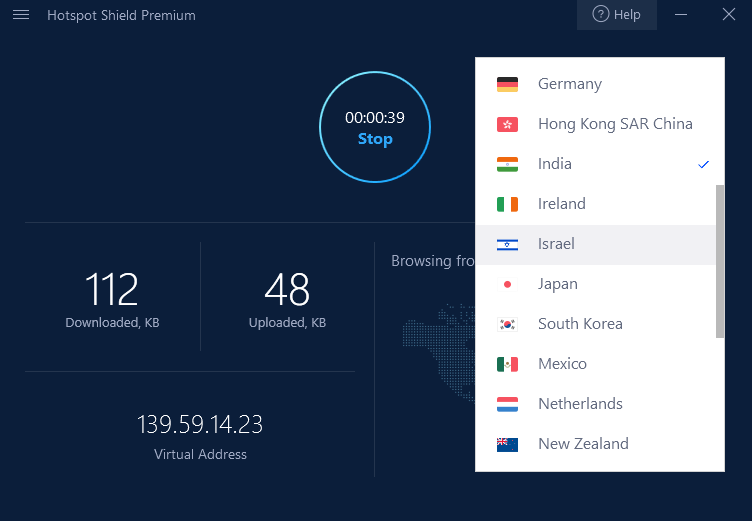Click the 48 uploaded value

tap(287, 289)
